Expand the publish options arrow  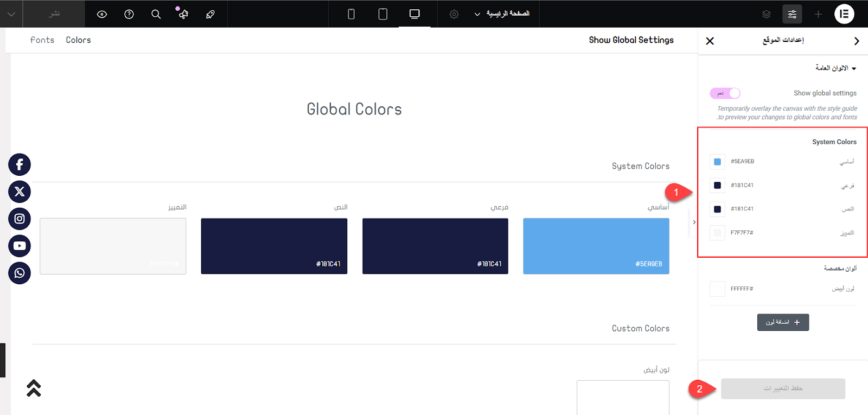[11, 14]
